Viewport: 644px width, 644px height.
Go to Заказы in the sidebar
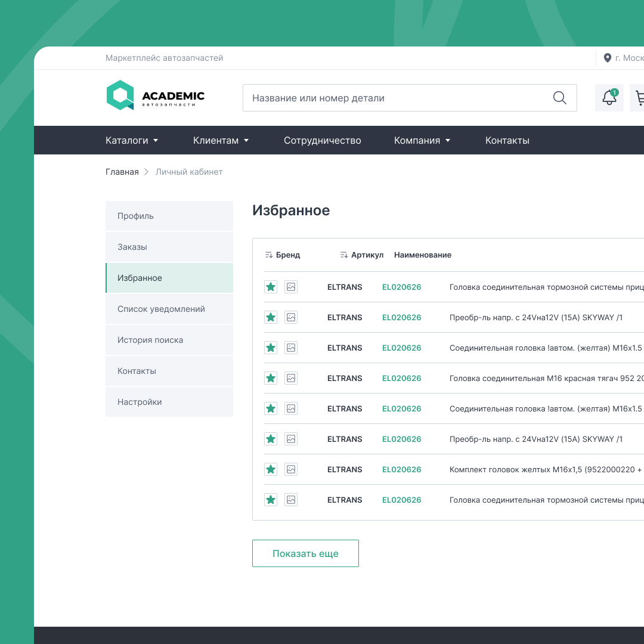[169, 247]
